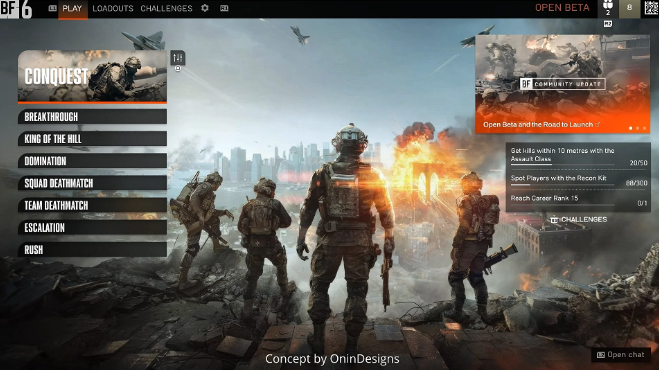
Task: Click the external link icon after Road to Launch
Action: point(598,124)
